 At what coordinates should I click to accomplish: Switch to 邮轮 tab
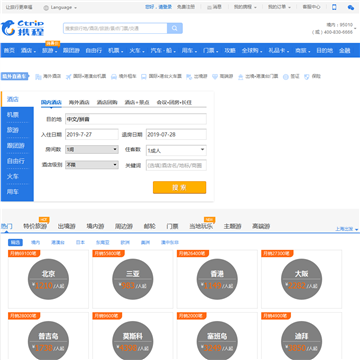click(149, 226)
